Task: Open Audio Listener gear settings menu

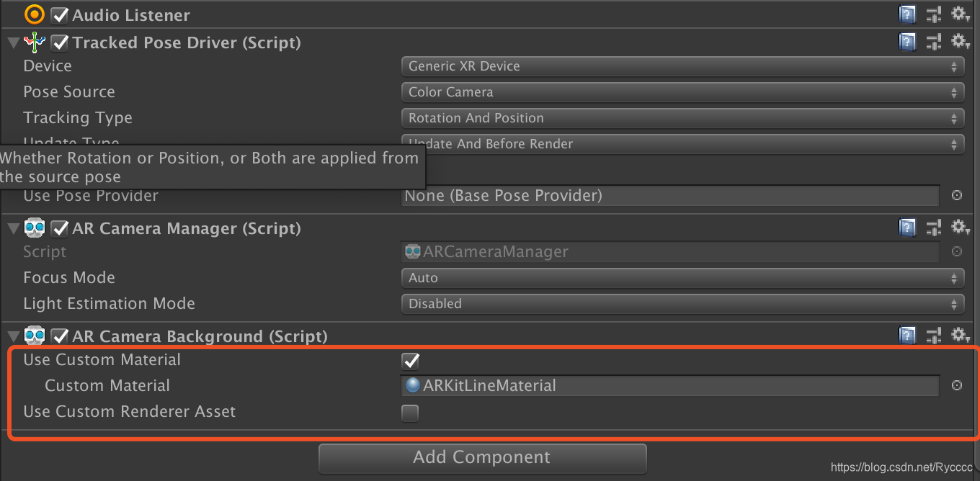Action: pos(958,14)
